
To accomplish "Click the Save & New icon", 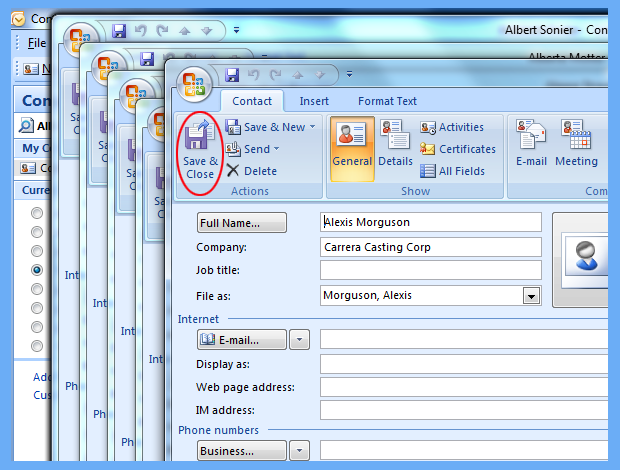I will pyautogui.click(x=233, y=127).
